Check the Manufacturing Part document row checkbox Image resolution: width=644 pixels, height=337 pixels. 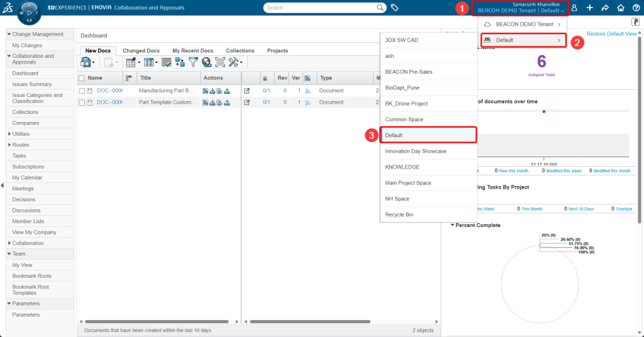click(x=82, y=91)
